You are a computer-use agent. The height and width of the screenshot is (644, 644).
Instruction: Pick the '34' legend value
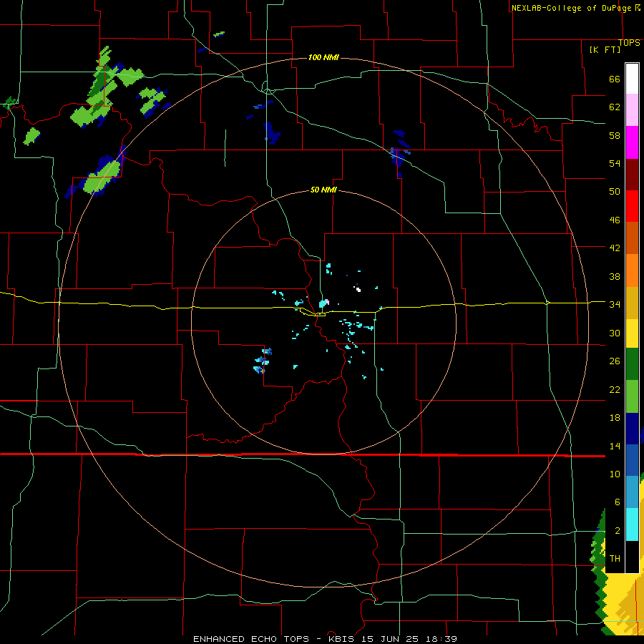click(615, 304)
